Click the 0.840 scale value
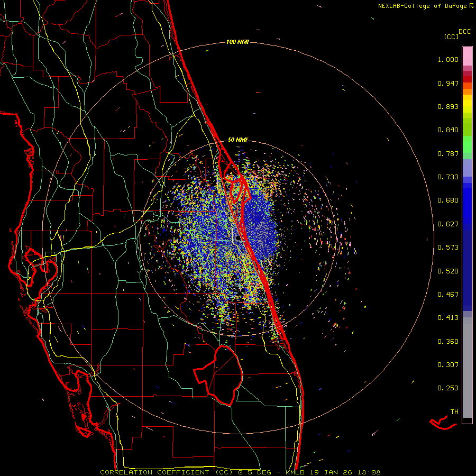This screenshot has width=476, height=476. [448, 130]
